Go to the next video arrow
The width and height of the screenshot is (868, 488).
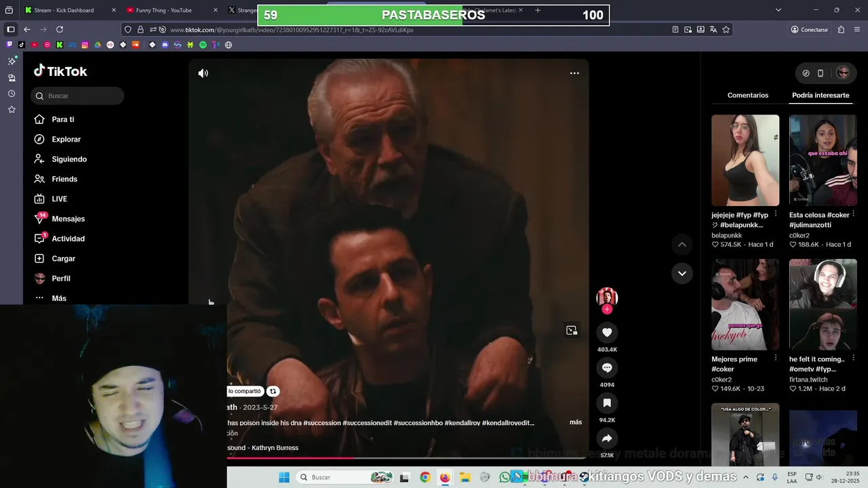point(682,273)
